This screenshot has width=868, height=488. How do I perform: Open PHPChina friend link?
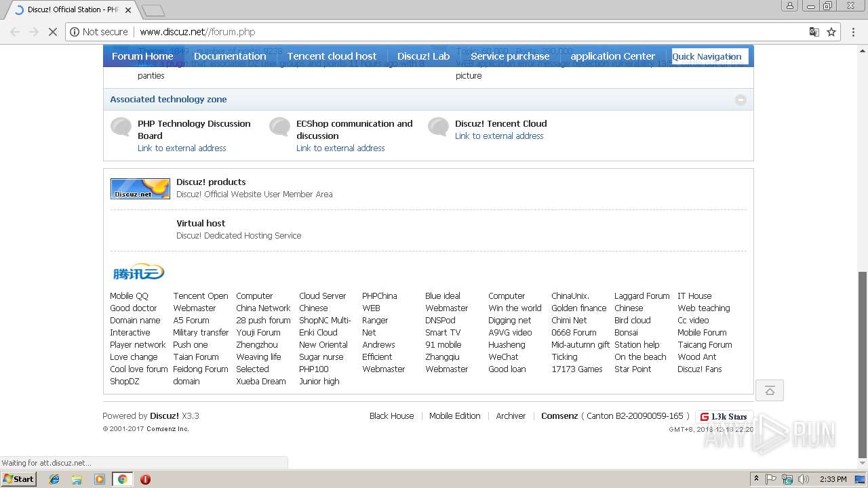coord(380,296)
